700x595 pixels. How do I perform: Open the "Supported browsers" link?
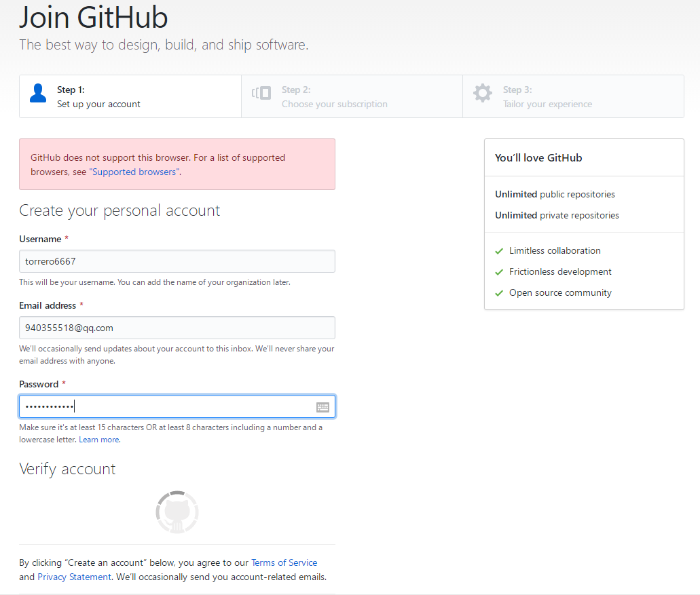134,172
